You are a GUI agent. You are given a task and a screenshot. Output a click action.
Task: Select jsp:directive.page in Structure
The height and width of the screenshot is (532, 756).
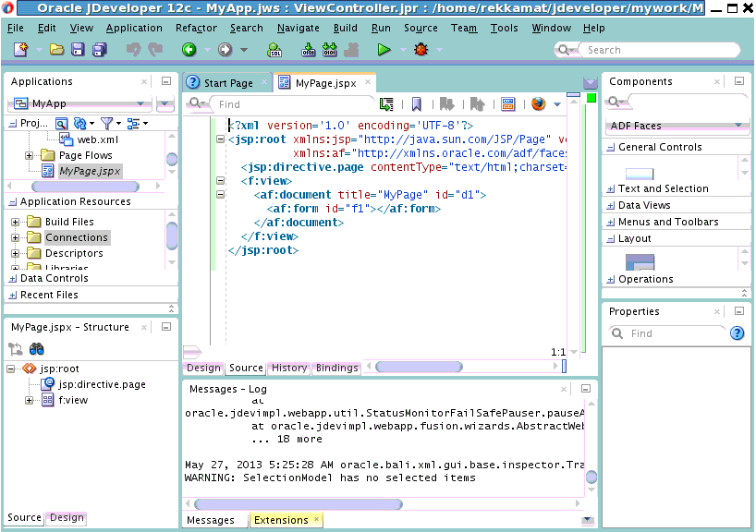[x=102, y=384]
